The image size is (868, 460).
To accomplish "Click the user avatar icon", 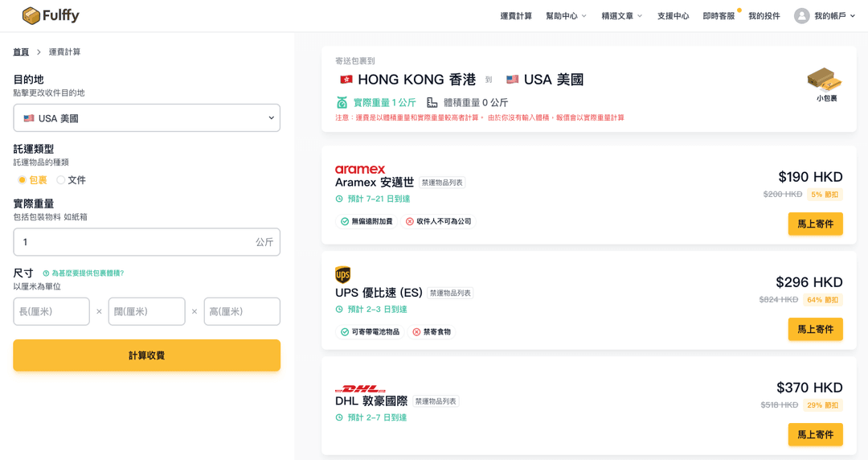I will [x=801, y=16].
